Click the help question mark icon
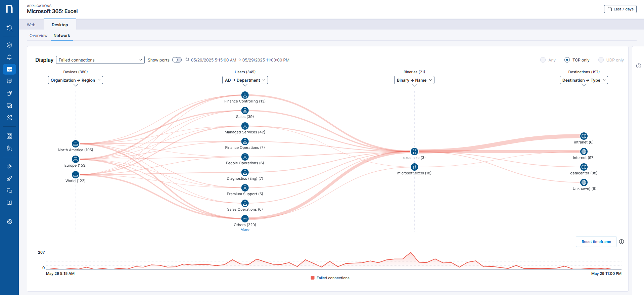 tap(639, 66)
